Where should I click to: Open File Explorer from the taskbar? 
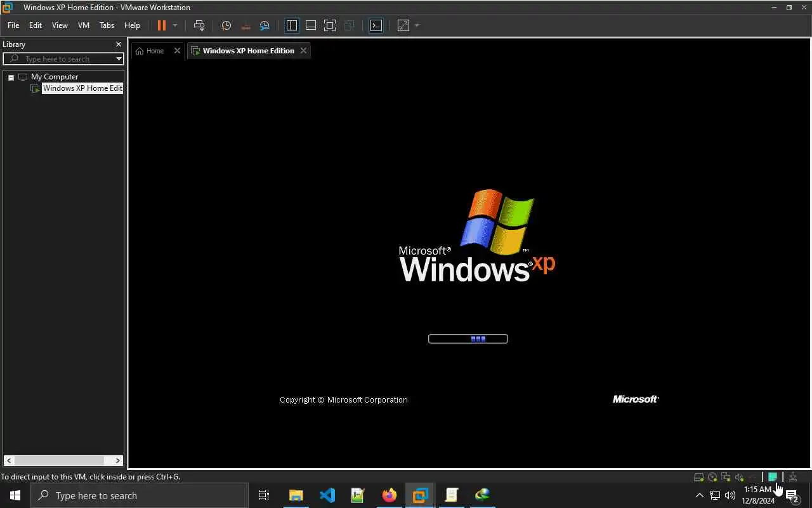pyautogui.click(x=296, y=495)
